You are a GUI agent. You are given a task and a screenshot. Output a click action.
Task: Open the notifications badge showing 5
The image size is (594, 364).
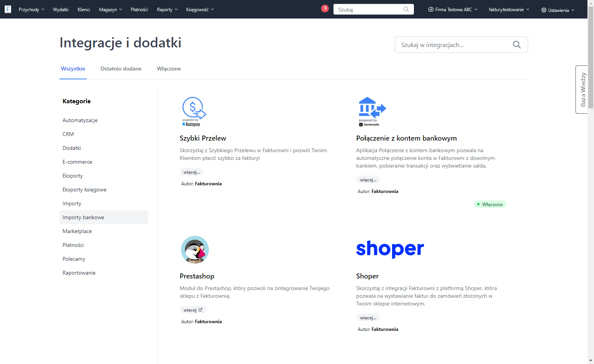click(x=325, y=8)
